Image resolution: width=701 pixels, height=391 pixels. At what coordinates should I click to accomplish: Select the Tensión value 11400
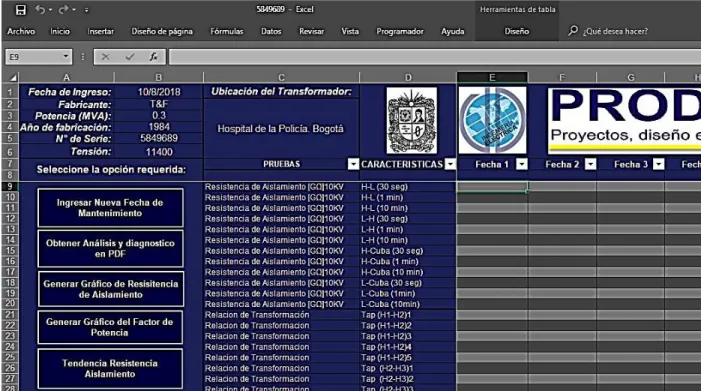(x=159, y=152)
